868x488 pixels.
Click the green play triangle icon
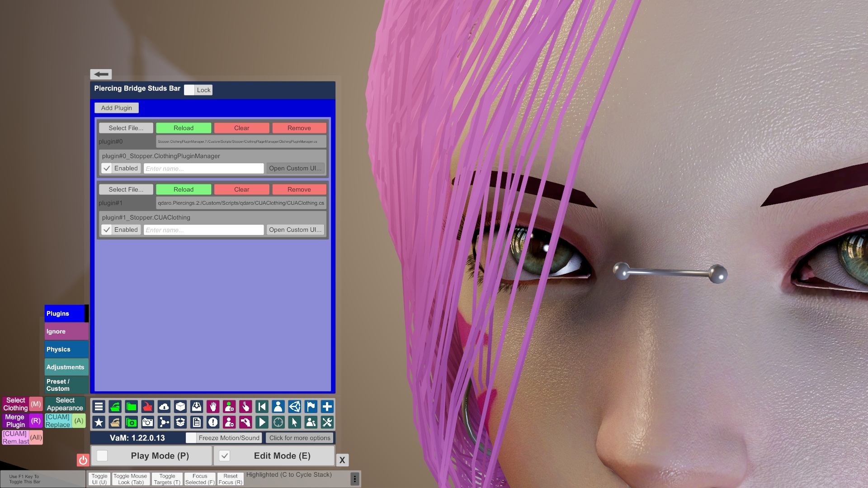262,422
